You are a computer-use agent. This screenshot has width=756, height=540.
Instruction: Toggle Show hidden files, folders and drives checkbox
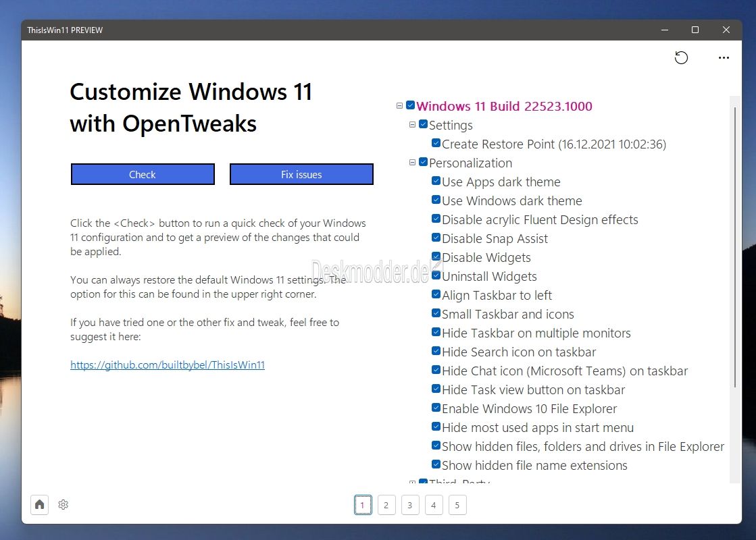(x=436, y=445)
